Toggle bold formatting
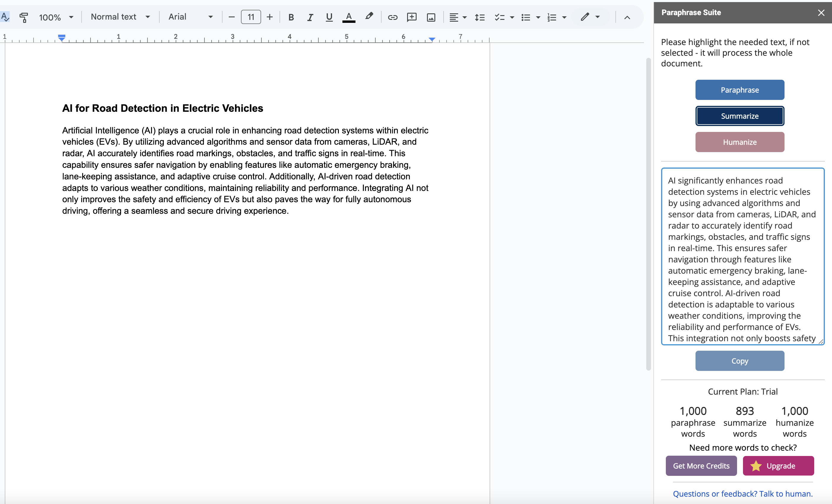 click(291, 17)
